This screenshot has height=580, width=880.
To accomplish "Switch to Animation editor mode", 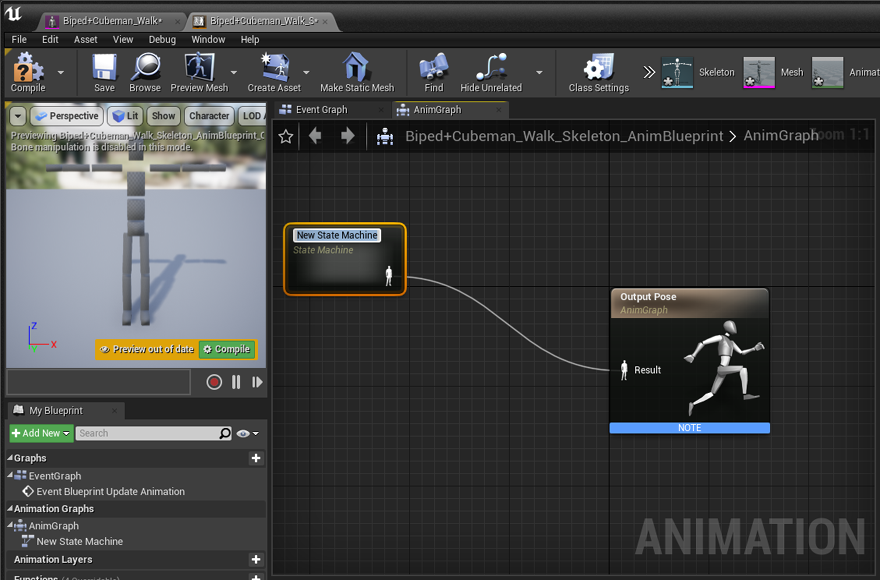I will tap(845, 72).
